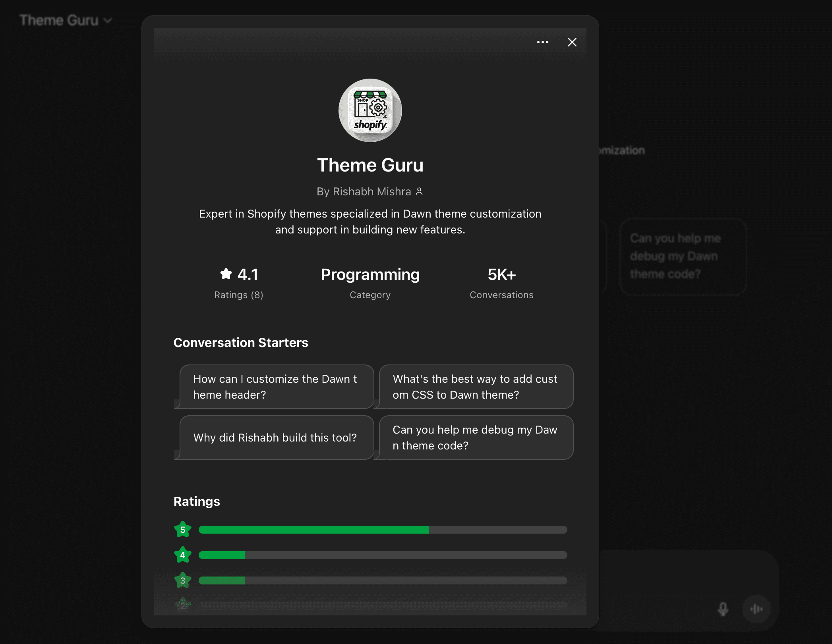
Task: Expand the Theme Guru dropdown in the background header
Action: 66,20
